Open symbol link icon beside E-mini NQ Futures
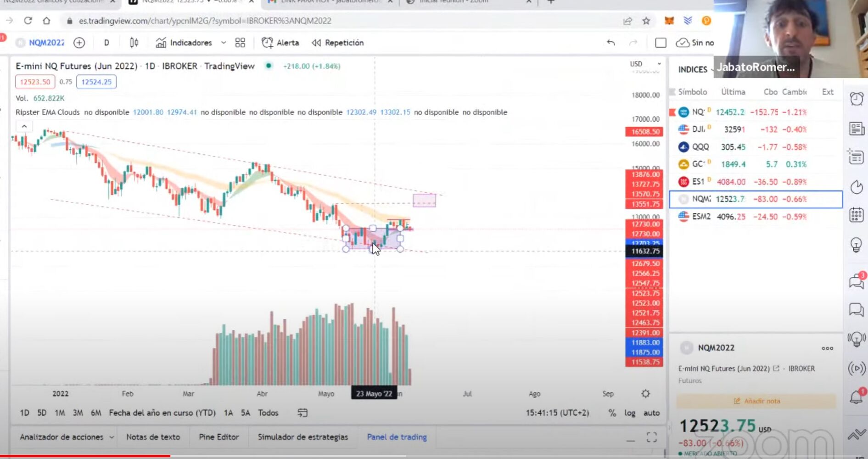Viewport: 868px width, 459px height. tap(776, 368)
